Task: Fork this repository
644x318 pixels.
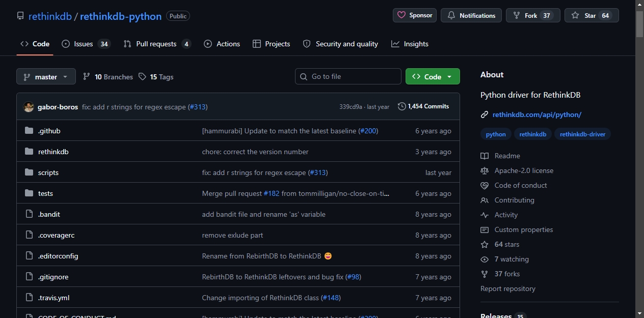Action: pyautogui.click(x=533, y=15)
